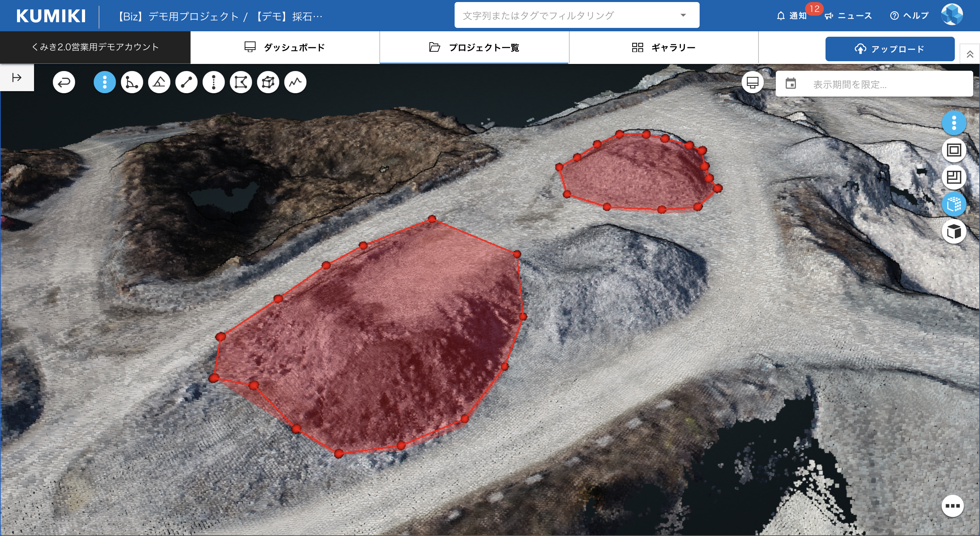Toggle solid 3D mesh display mode
This screenshot has width=980, height=536.
(x=953, y=232)
